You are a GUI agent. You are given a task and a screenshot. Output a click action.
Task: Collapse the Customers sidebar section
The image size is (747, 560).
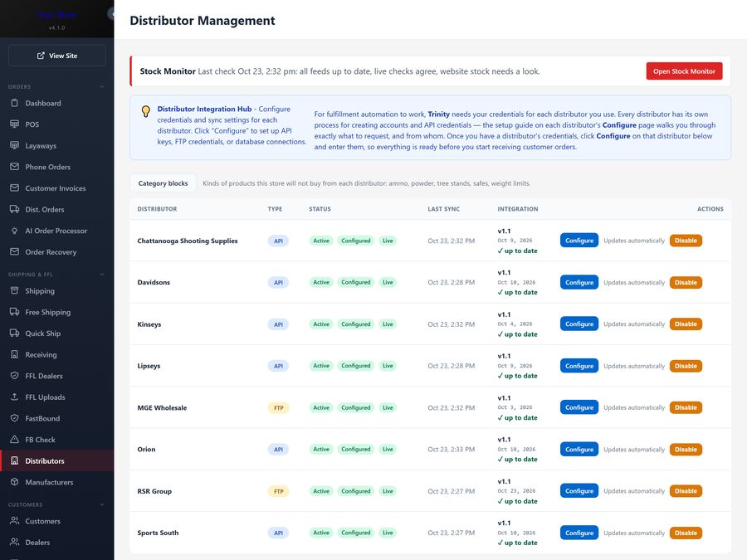click(x=102, y=504)
